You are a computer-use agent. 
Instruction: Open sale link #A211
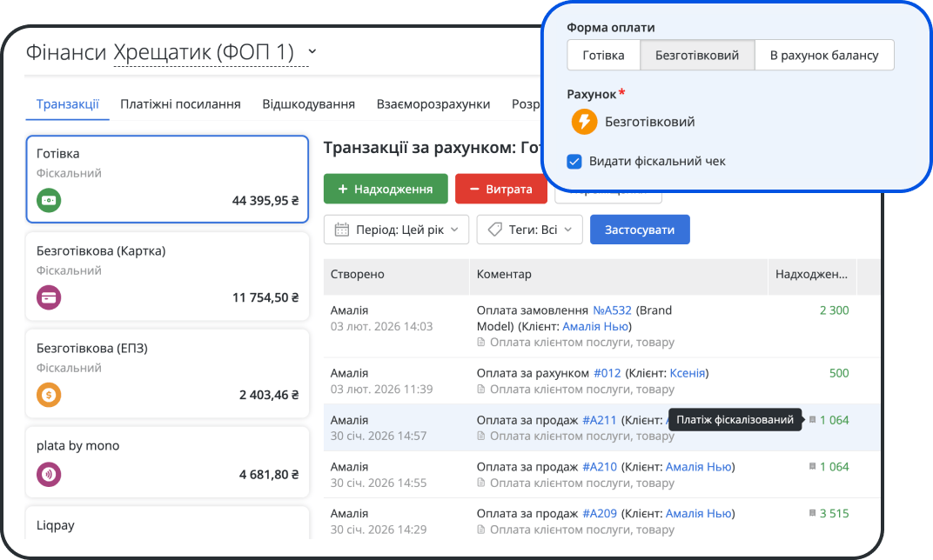click(599, 420)
